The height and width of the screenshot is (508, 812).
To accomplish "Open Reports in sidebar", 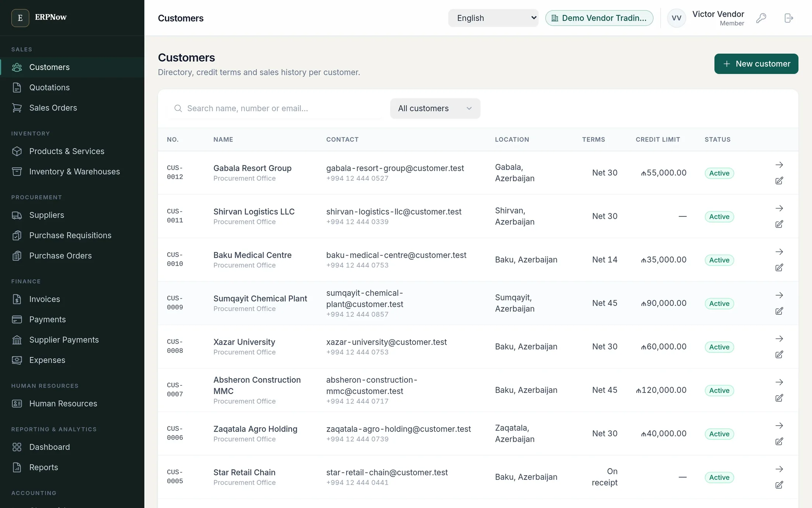I will (72, 467).
